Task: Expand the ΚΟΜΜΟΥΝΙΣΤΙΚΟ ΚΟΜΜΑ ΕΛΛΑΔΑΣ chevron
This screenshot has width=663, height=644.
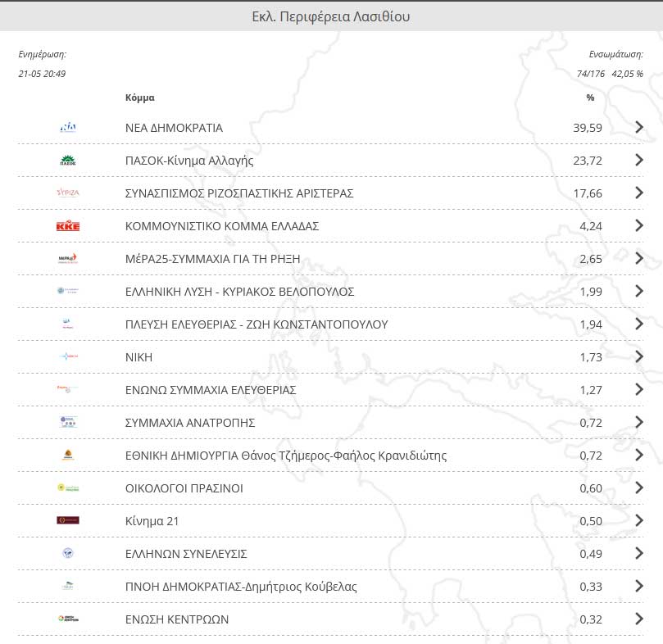Action: click(639, 225)
